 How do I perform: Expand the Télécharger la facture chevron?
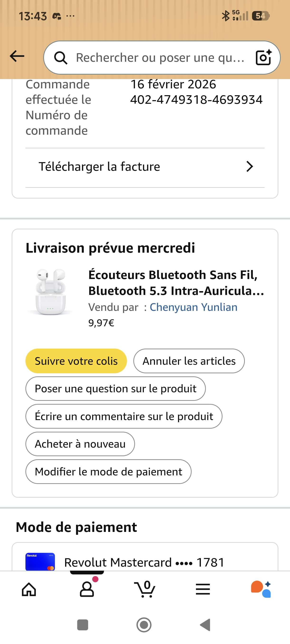click(249, 166)
